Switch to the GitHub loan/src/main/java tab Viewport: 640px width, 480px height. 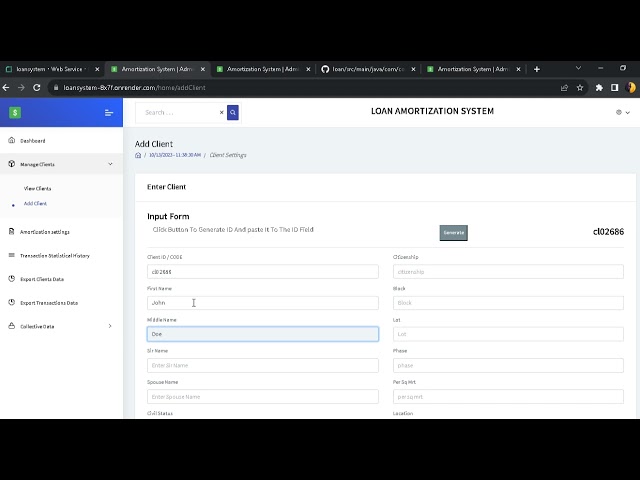pyautogui.click(x=367, y=69)
